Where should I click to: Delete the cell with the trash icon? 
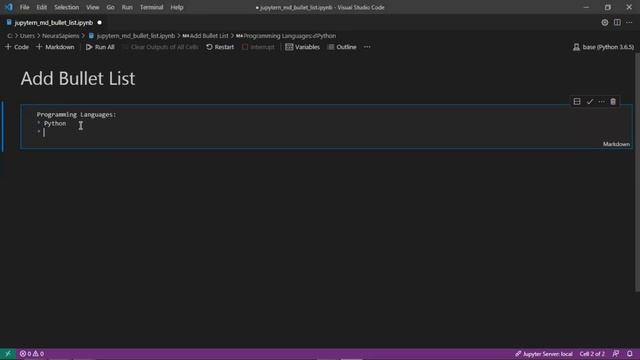(613, 102)
